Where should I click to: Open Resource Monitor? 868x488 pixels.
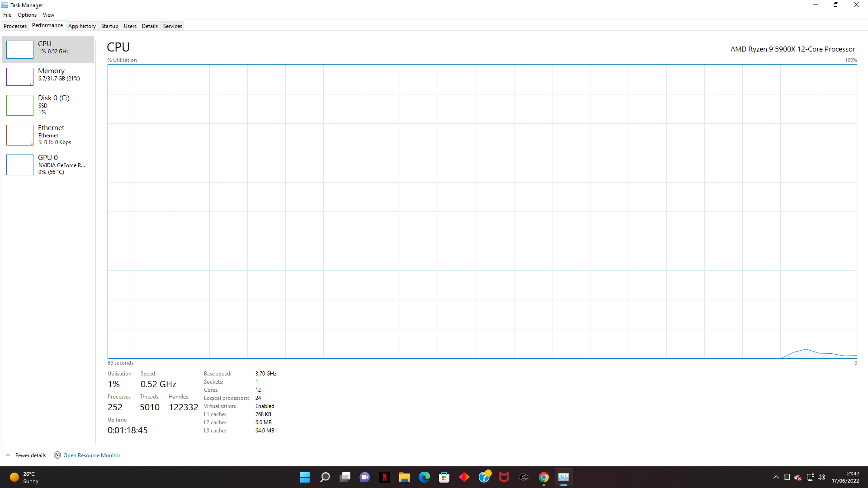coord(91,455)
